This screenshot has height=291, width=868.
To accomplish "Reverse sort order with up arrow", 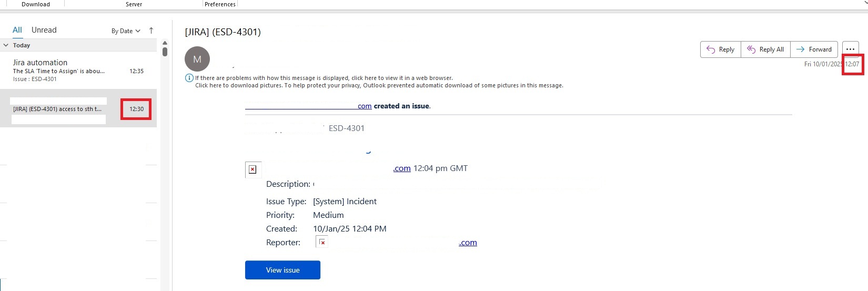I will click(152, 31).
